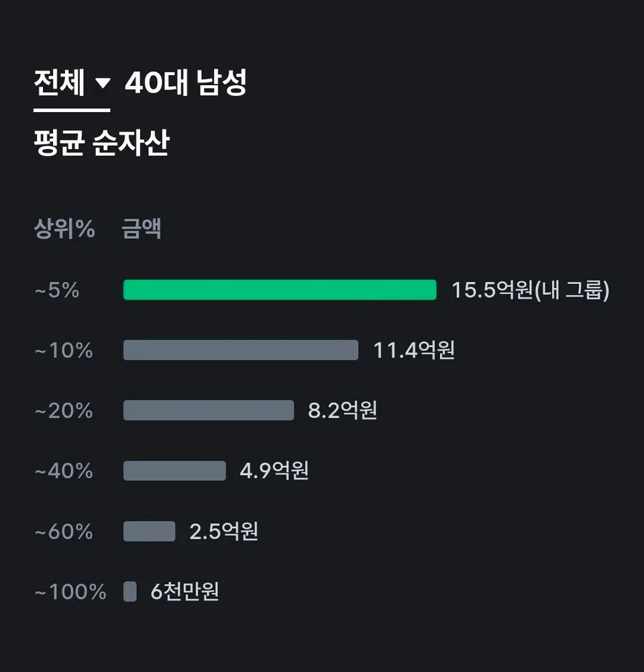Click the 40대 남성 heading
Screen dimensions: 644x672
[x=186, y=83]
